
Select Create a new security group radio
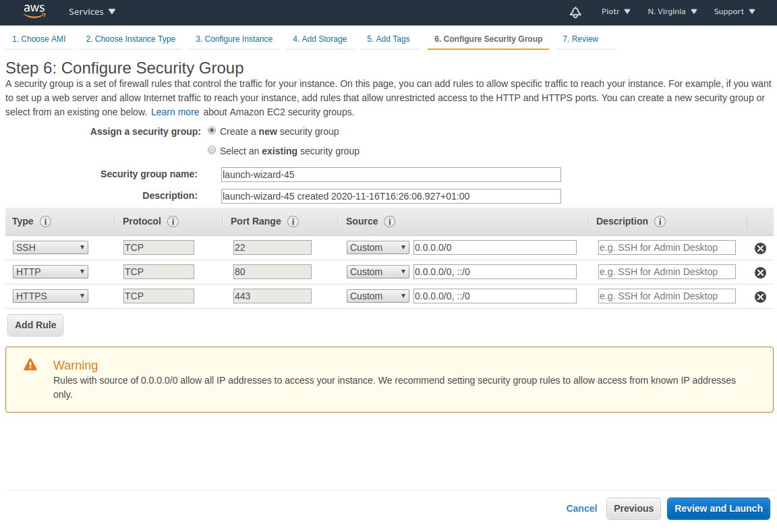(212, 131)
